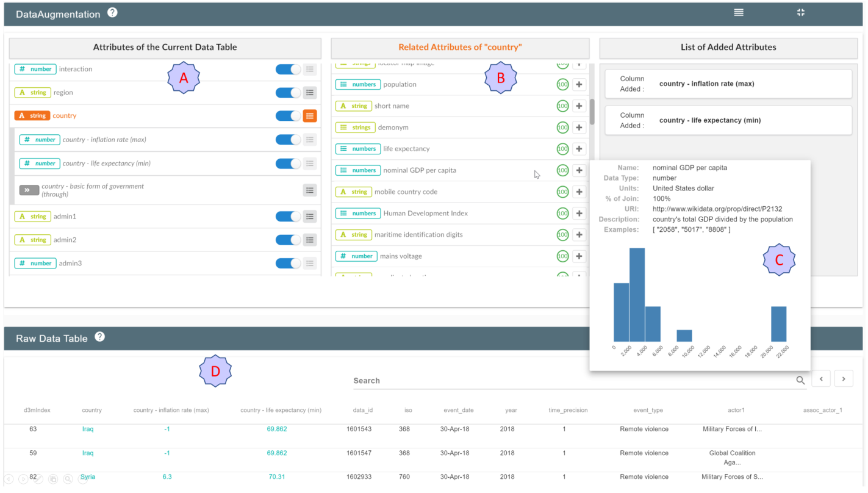Toggle the country attribute switch
Screen dimensions: 868x493
click(x=288, y=116)
